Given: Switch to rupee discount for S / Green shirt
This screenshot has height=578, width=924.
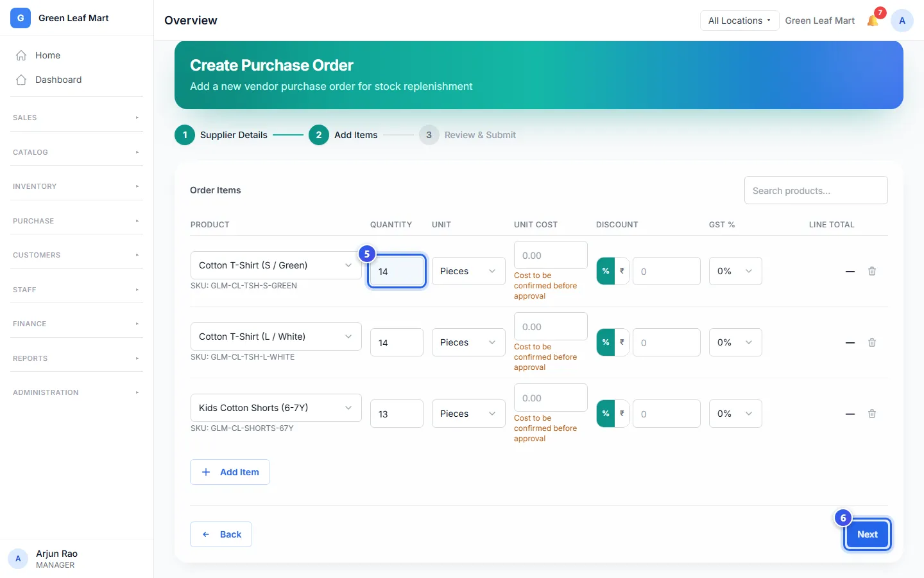Looking at the screenshot, I should (622, 271).
